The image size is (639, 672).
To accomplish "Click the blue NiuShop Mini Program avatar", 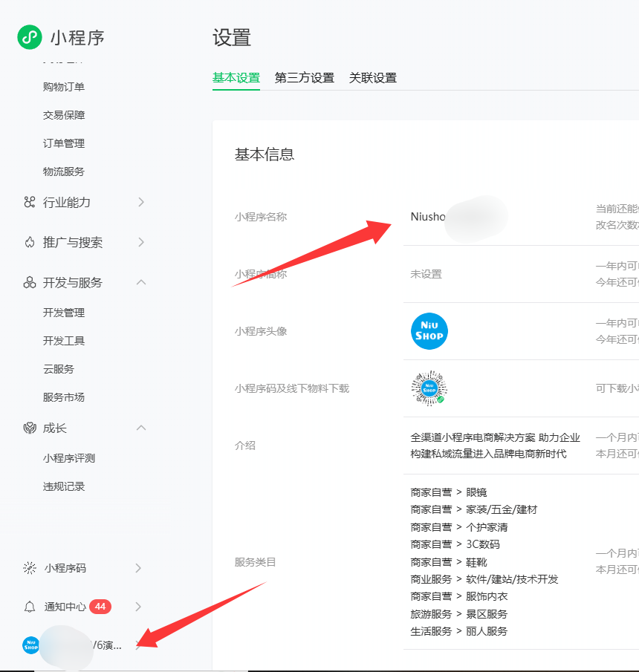I will [x=429, y=331].
